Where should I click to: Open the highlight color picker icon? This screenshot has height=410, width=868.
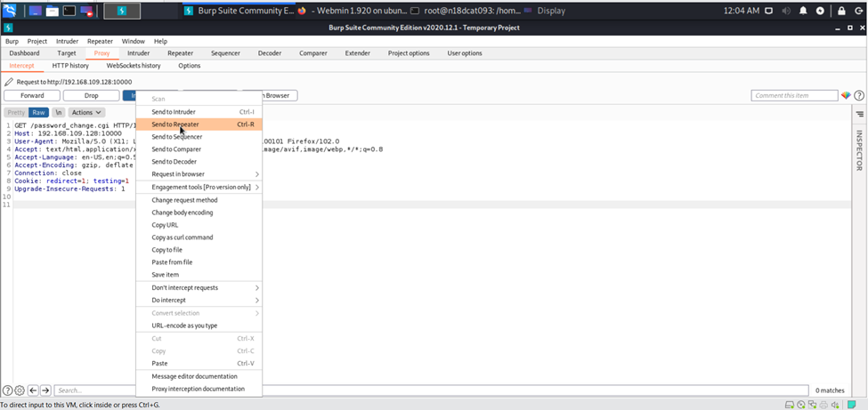[x=846, y=96]
